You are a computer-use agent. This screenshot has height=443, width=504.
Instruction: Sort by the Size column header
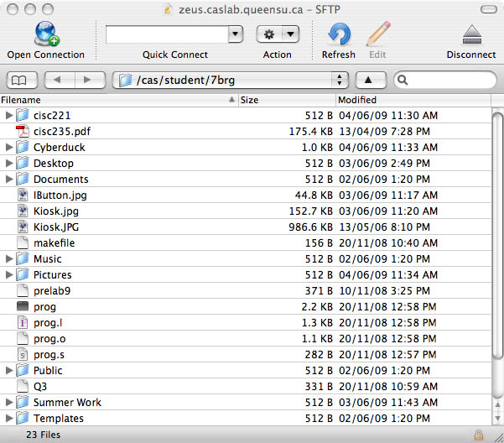click(x=287, y=100)
